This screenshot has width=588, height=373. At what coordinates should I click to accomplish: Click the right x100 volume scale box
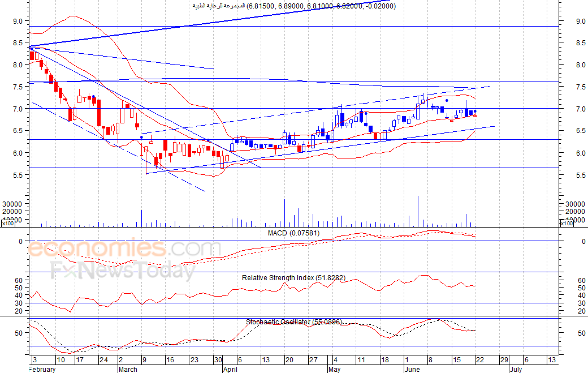(x=567, y=224)
